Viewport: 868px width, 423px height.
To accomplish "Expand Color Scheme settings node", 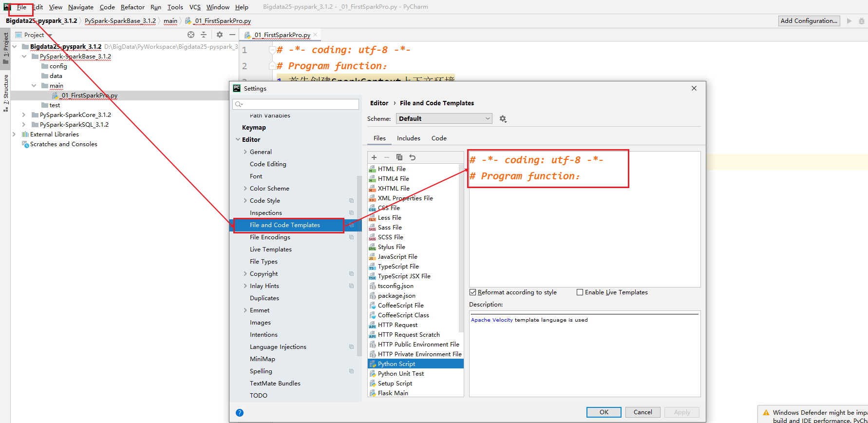I will click(245, 189).
